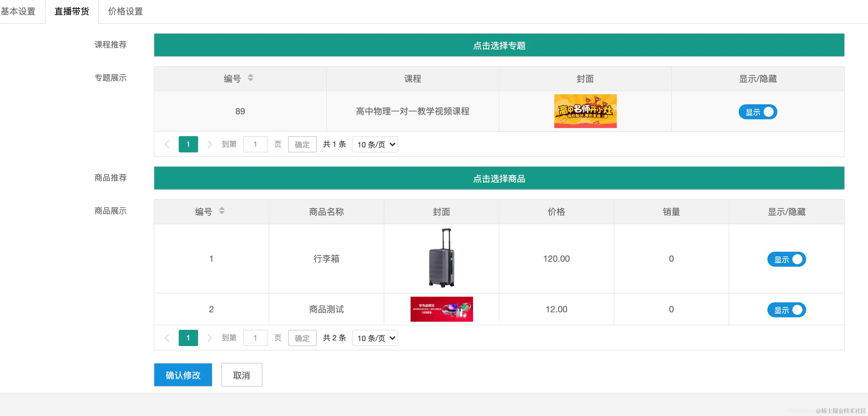
Task: Click sort icon in the product table 编号 header
Action: click(222, 211)
